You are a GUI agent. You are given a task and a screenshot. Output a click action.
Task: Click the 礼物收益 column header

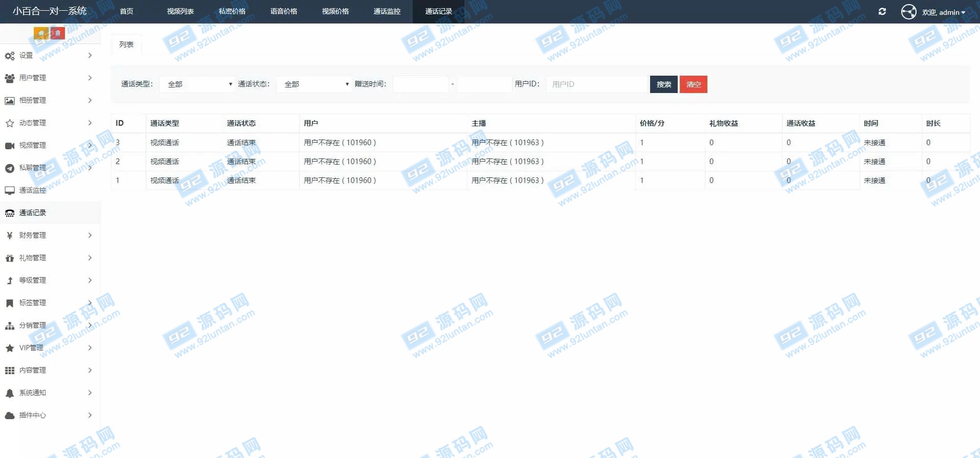(x=724, y=123)
